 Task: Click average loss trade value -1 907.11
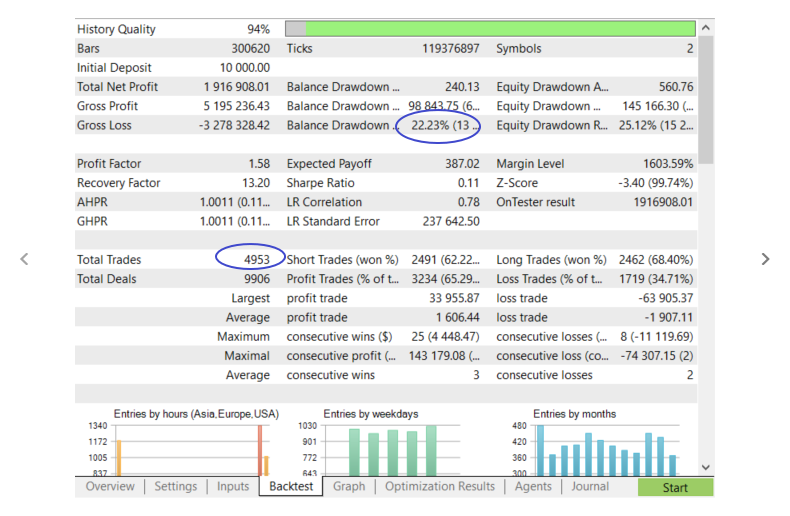669,317
